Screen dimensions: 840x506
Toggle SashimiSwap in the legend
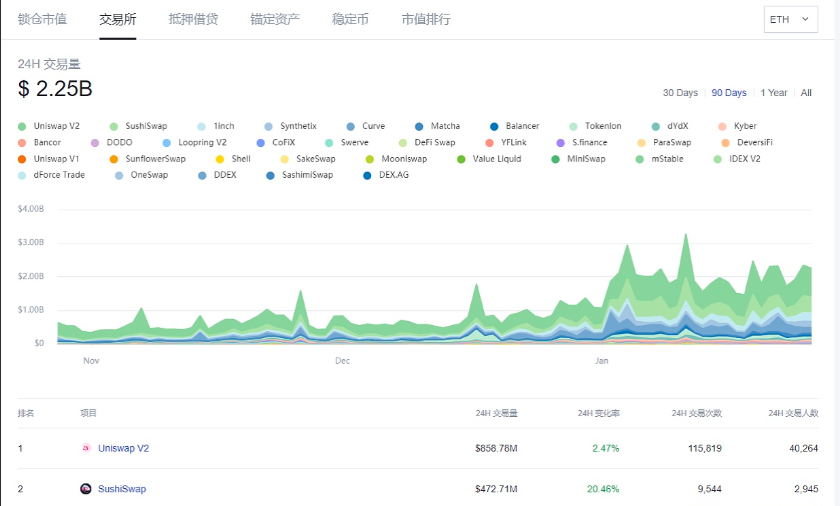pyautogui.click(x=300, y=175)
